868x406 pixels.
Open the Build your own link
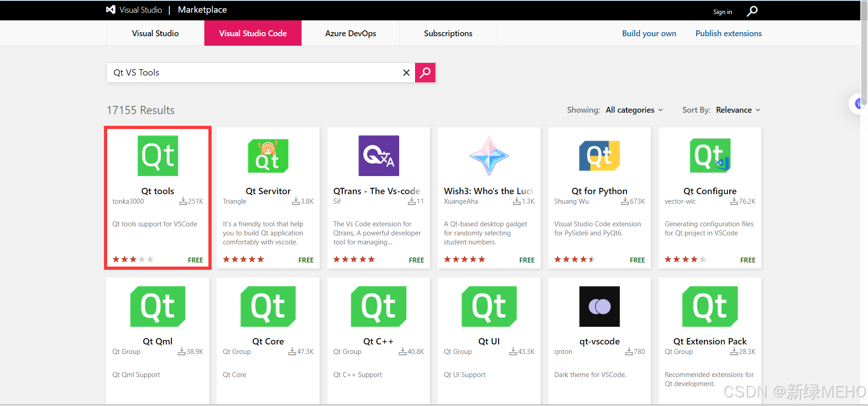649,33
